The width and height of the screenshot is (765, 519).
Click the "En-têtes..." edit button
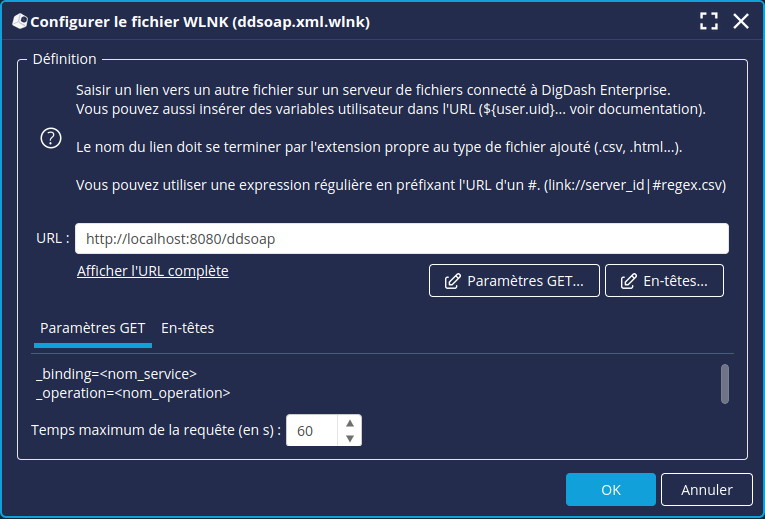click(664, 281)
